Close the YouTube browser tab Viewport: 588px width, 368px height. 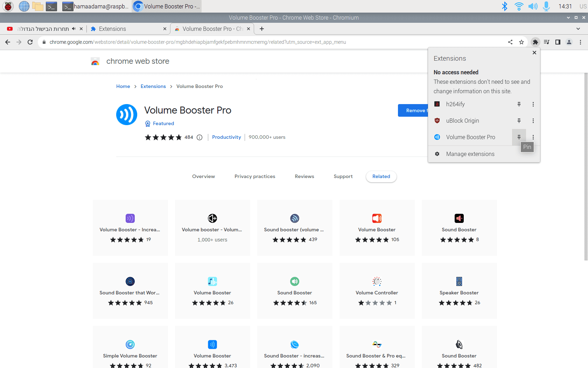click(81, 29)
